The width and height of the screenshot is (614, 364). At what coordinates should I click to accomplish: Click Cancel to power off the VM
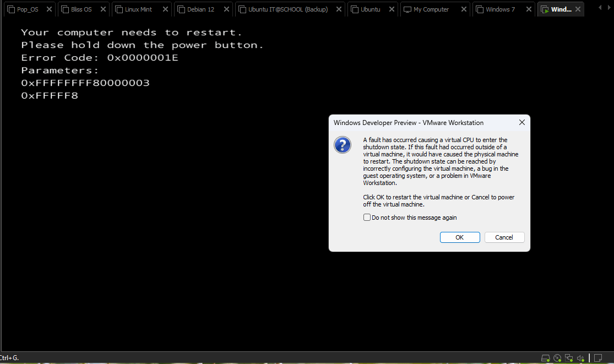[x=504, y=237]
